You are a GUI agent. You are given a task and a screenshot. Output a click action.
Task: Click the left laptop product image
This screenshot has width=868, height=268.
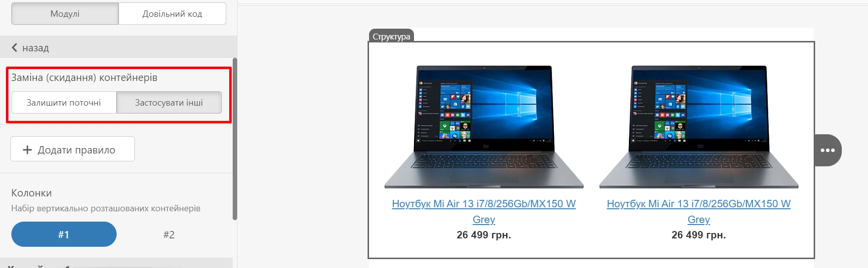pos(484,127)
